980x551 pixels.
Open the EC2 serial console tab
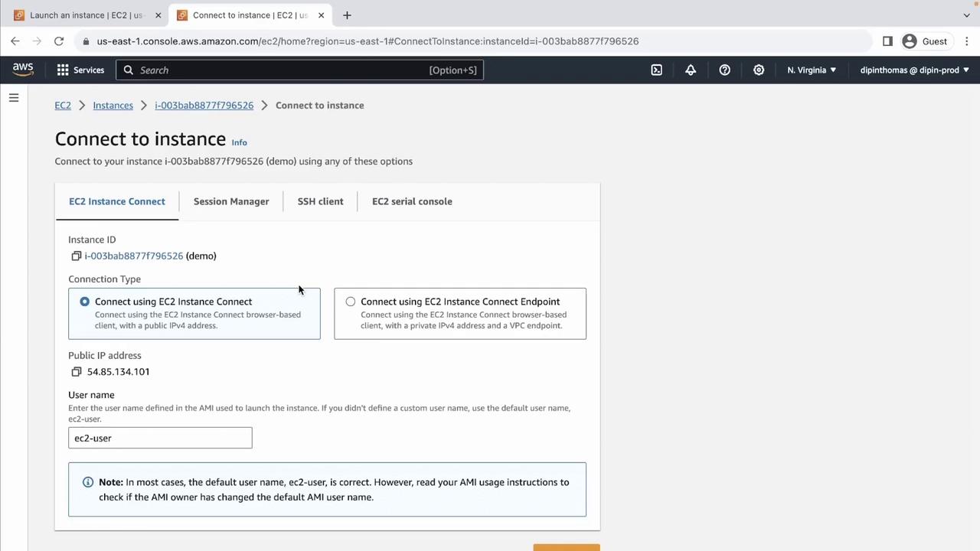[x=412, y=201]
